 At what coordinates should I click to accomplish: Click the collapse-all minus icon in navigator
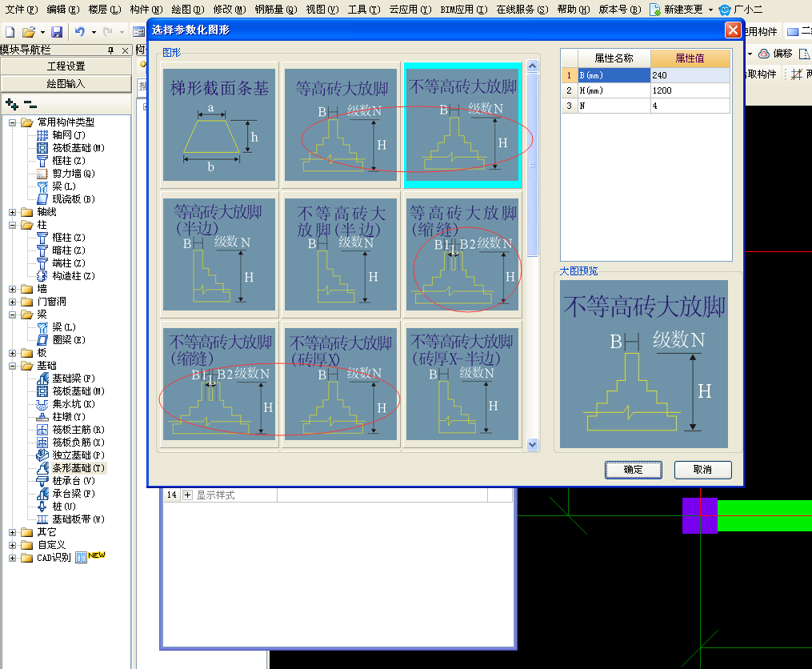tap(30, 105)
